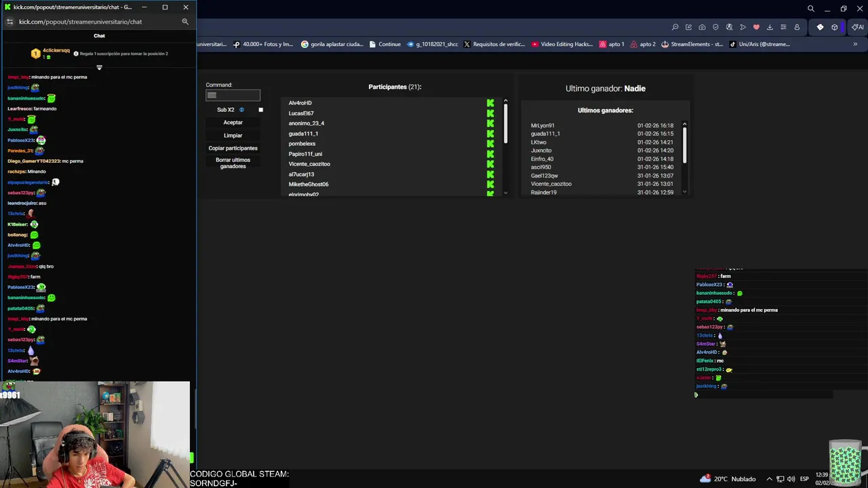Open the 'apto 1' bookmark
The image size is (868, 488).
pyautogui.click(x=612, y=44)
